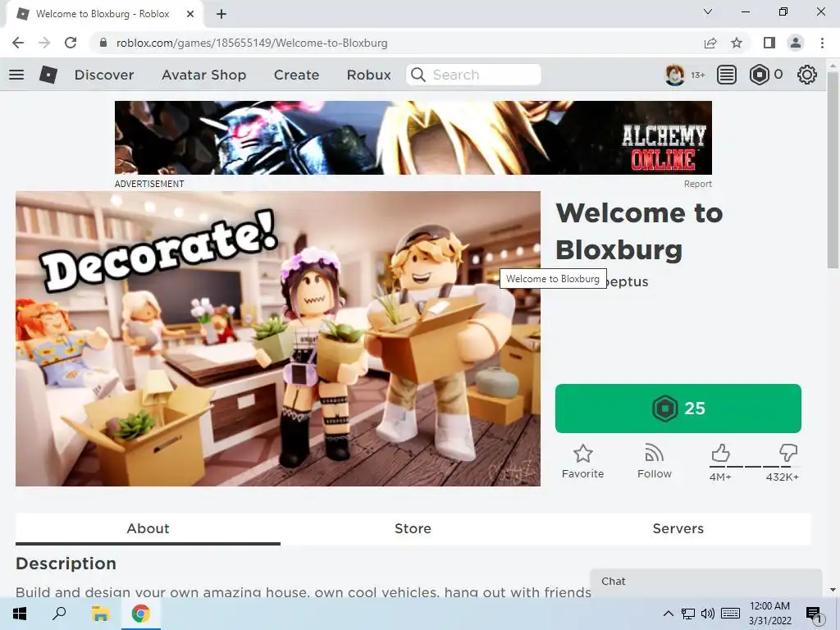Click the thumbs down dislike icon
The height and width of the screenshot is (630, 840).
click(x=787, y=453)
